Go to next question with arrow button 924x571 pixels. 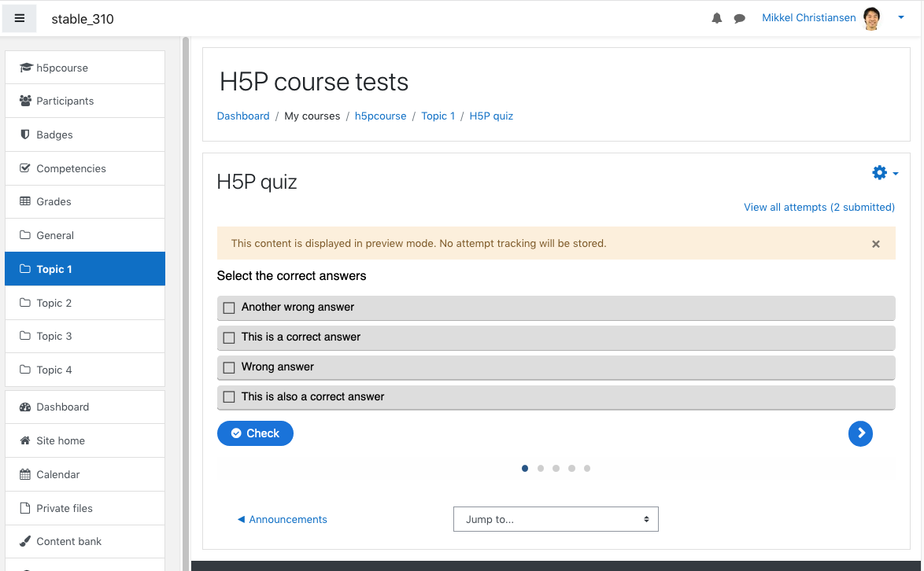tap(860, 434)
